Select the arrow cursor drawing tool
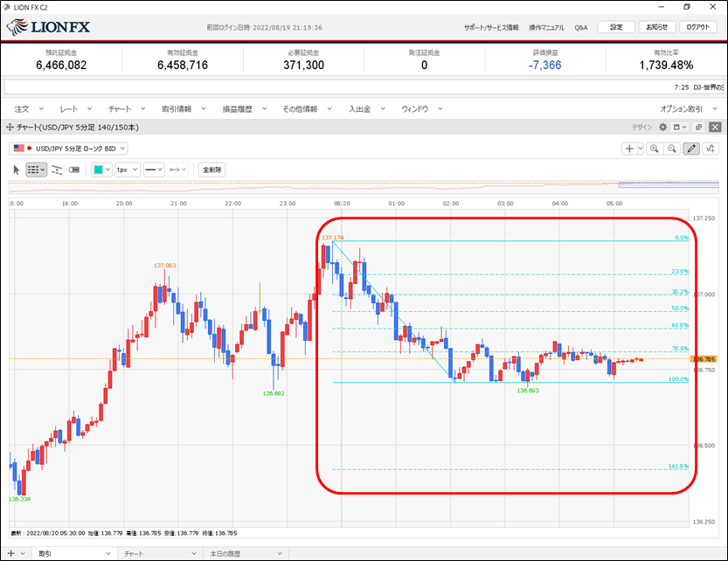This screenshot has height=561, width=728. [17, 170]
